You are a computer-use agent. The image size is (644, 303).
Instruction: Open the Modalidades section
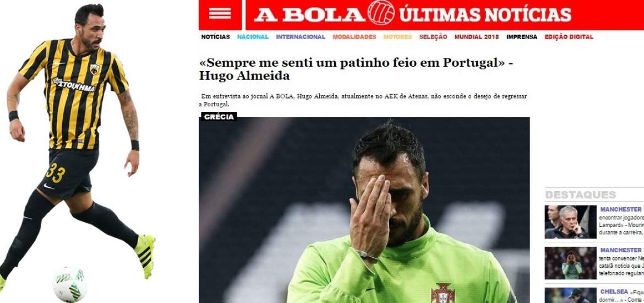coord(354,36)
